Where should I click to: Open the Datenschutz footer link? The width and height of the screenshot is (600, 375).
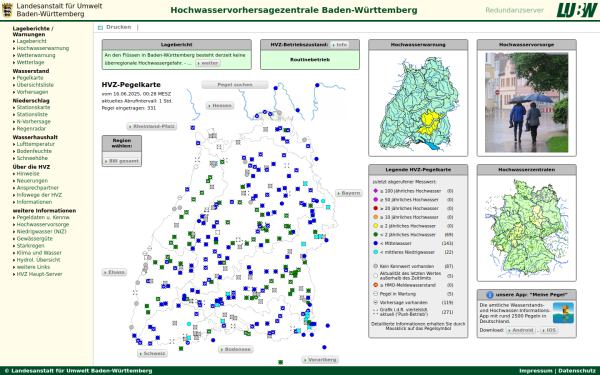click(577, 370)
